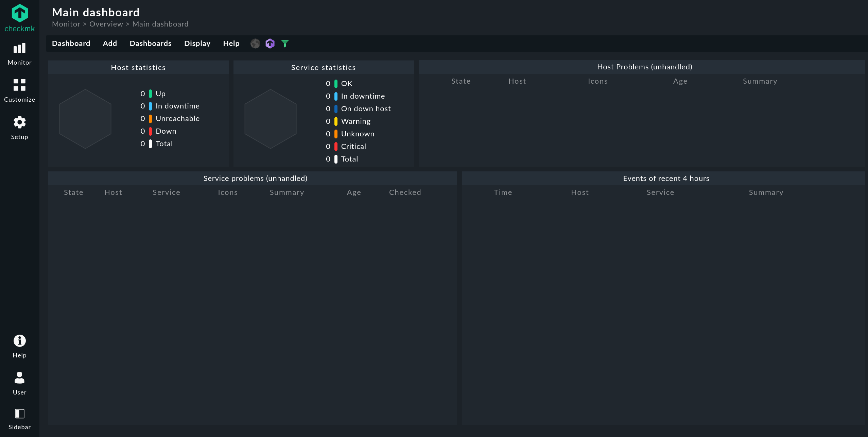Screen dimensions: 868x437
Task: Click Icons header in Service problems
Action: (x=228, y=192)
